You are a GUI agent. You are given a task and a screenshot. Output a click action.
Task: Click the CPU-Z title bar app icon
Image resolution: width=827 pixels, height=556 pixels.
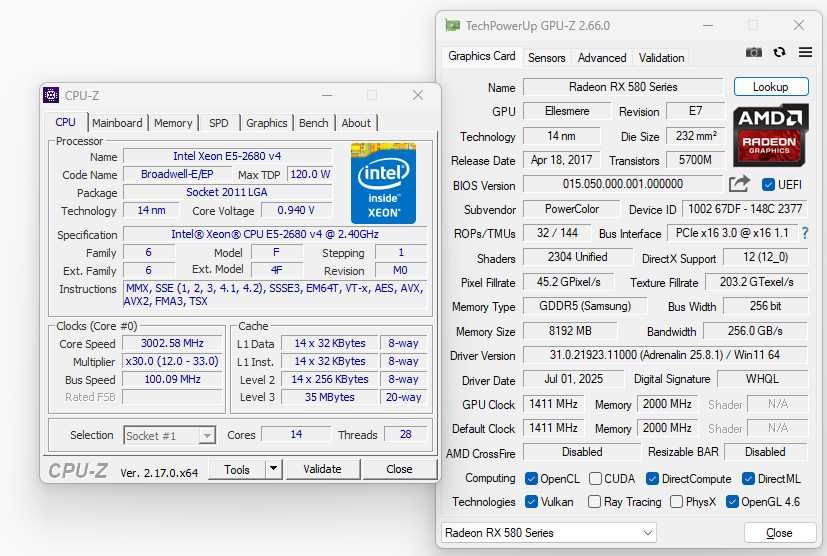coord(51,95)
